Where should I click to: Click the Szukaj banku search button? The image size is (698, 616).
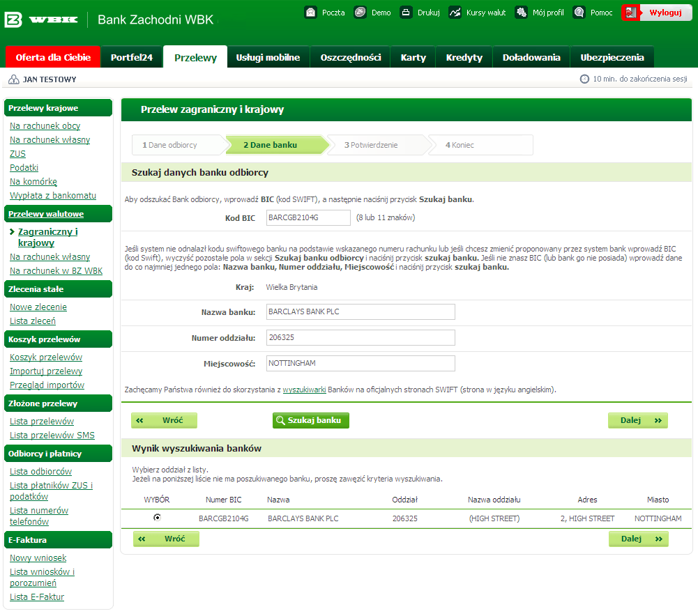coord(311,420)
